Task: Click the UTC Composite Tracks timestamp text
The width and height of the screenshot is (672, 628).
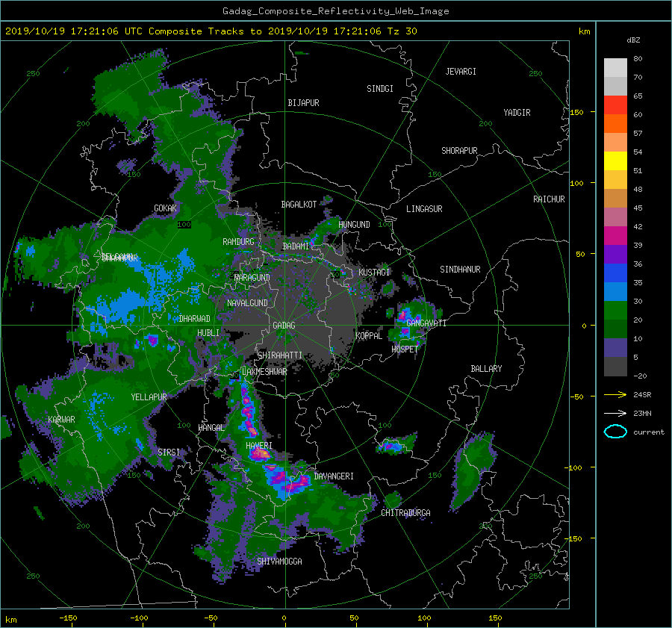Action: pyautogui.click(x=211, y=31)
